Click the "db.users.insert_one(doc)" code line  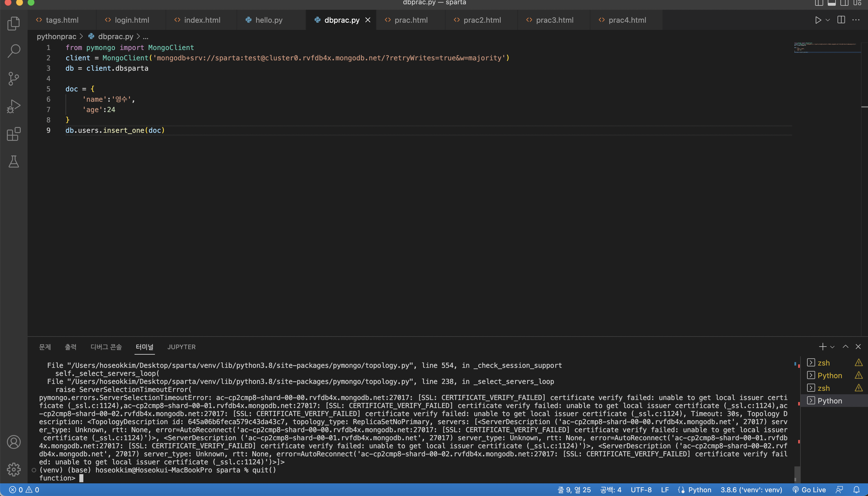[x=115, y=130]
